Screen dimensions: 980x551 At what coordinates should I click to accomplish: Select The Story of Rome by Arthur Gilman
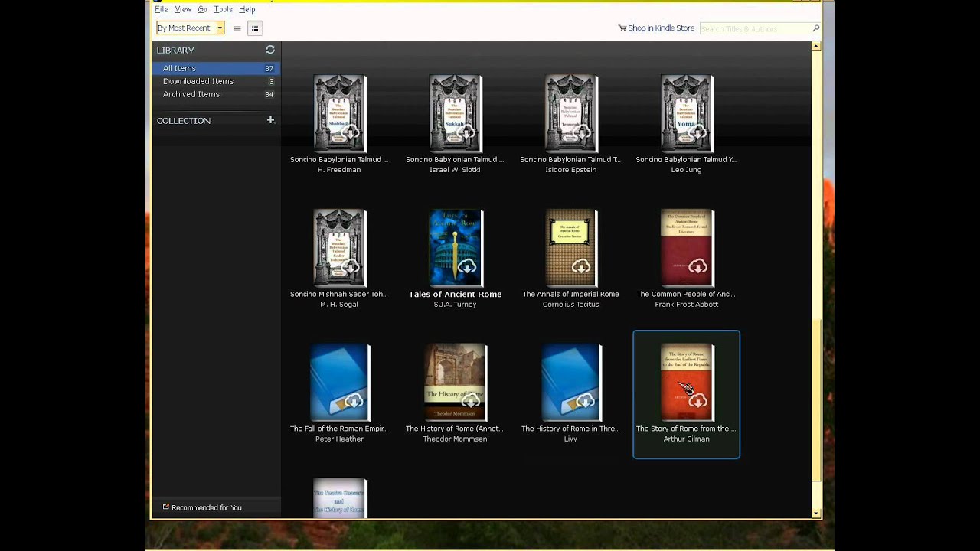click(687, 394)
